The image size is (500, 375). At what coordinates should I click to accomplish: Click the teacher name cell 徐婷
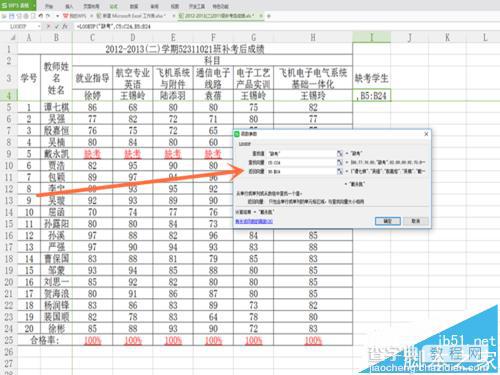coord(92,96)
